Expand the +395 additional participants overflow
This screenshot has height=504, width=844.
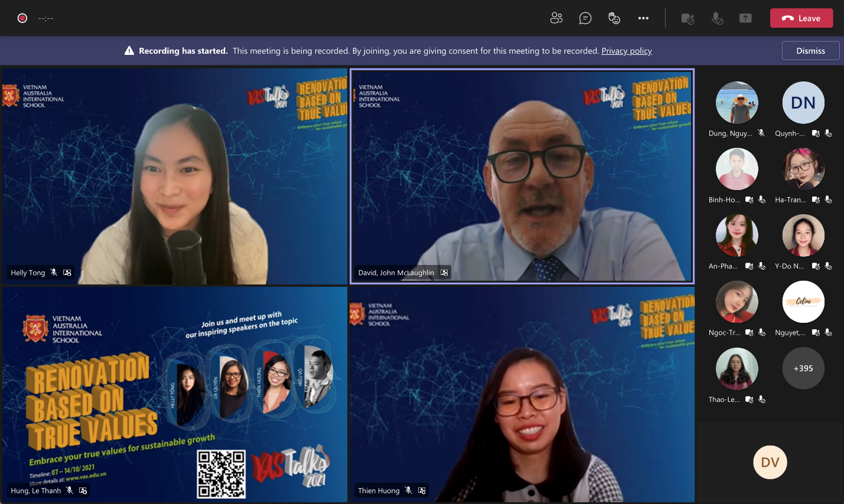[803, 368]
